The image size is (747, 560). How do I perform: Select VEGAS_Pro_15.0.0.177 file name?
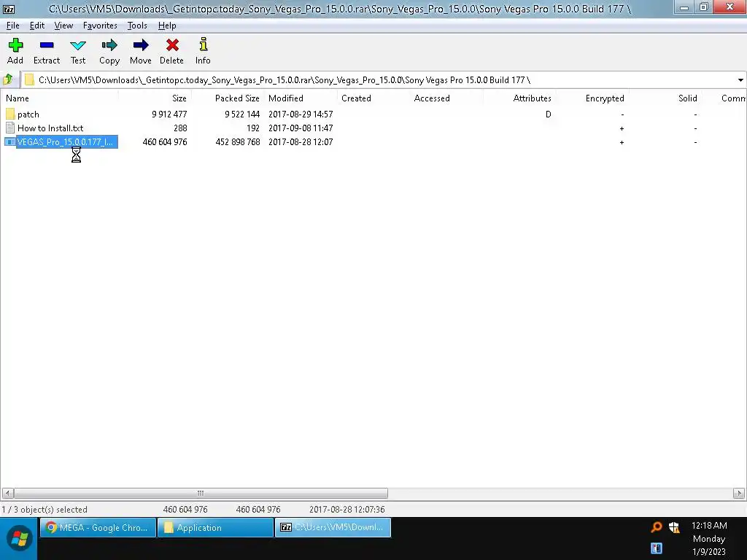(65, 142)
